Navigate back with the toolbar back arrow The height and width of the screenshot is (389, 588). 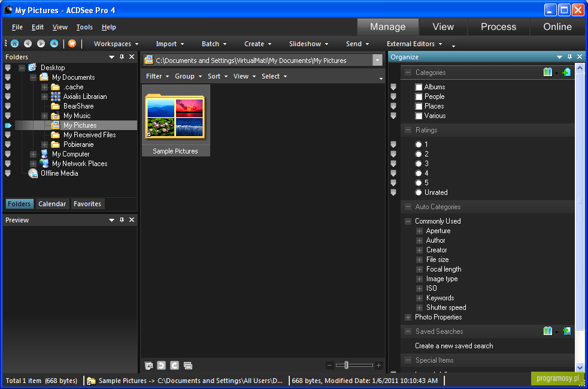28,44
